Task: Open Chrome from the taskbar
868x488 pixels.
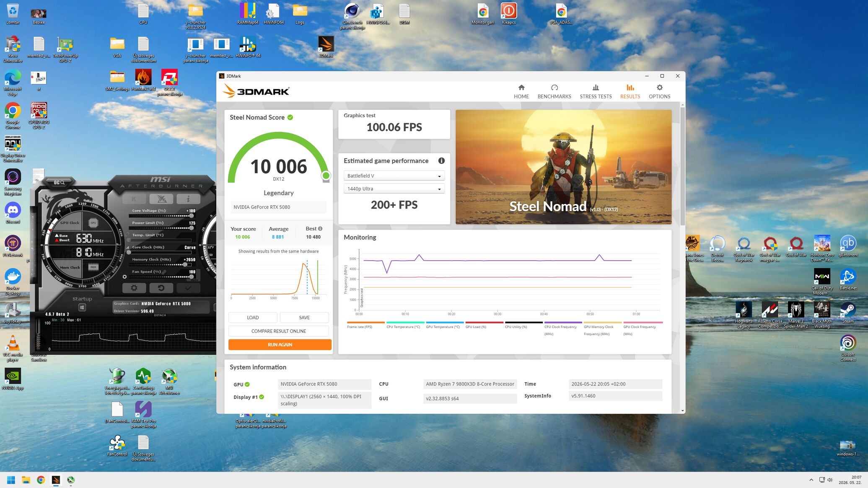Action: (x=41, y=480)
